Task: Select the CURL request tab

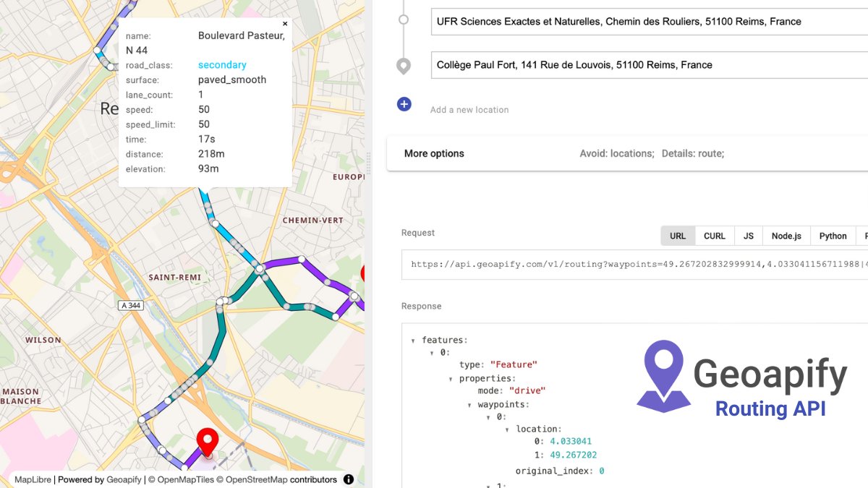Action: [x=715, y=236]
